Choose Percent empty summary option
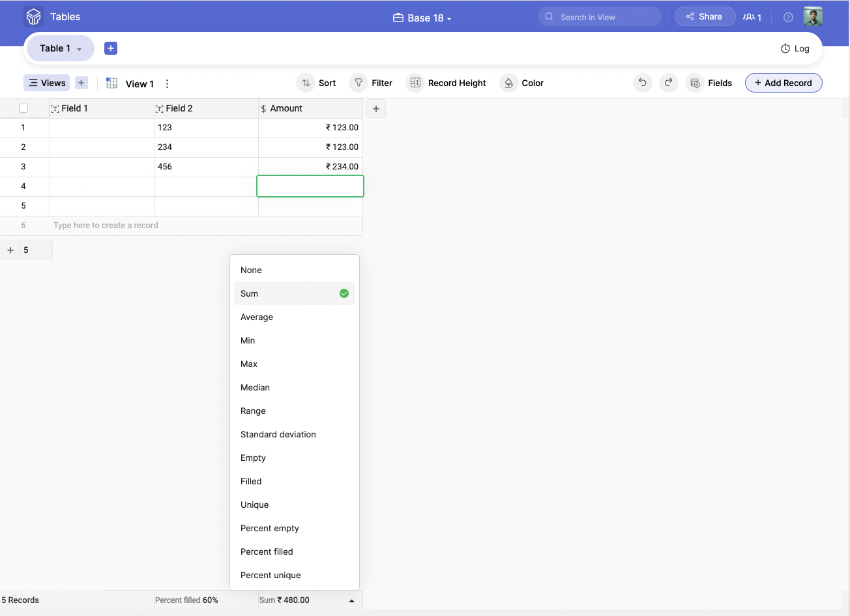This screenshot has width=850, height=616. coord(295,528)
